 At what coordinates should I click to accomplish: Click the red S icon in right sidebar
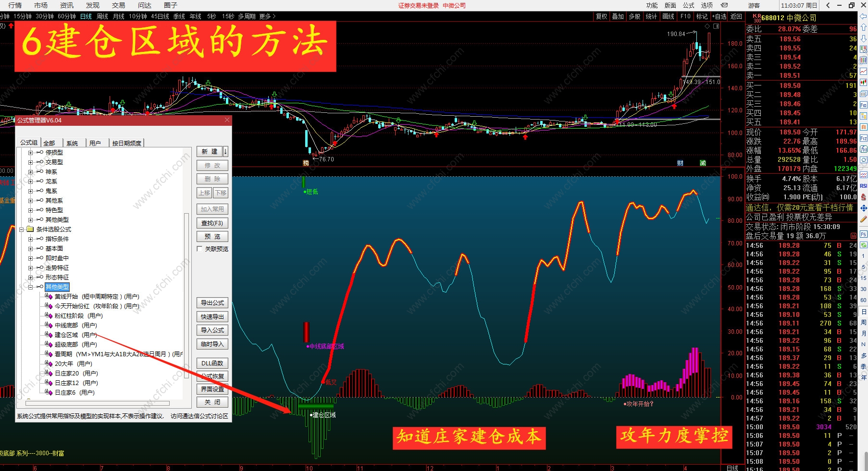pyautogui.click(x=863, y=197)
